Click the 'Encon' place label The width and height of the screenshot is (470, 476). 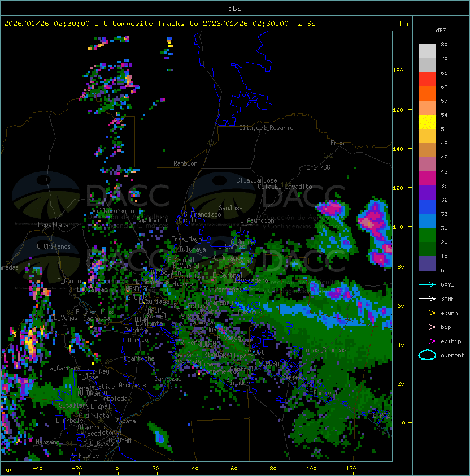point(339,143)
